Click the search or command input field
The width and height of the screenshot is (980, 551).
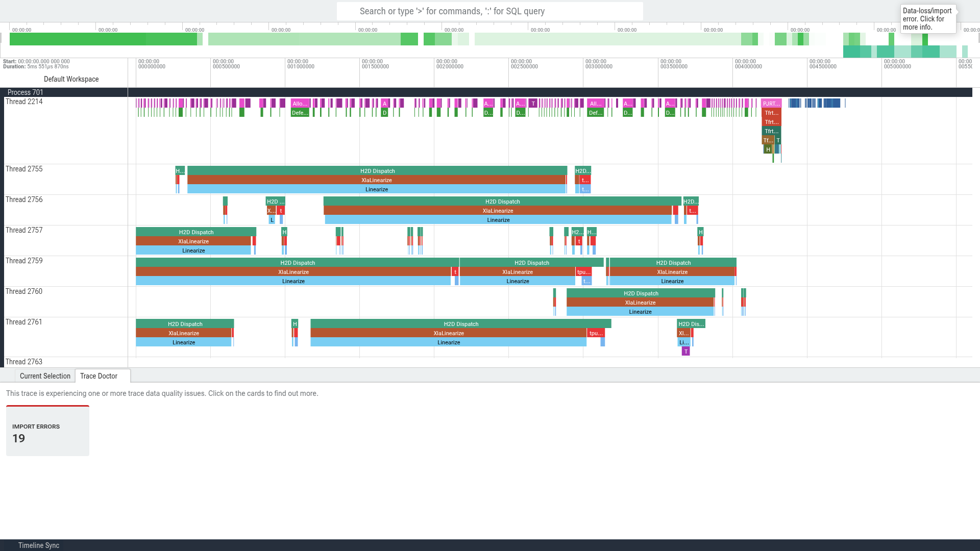490,11
